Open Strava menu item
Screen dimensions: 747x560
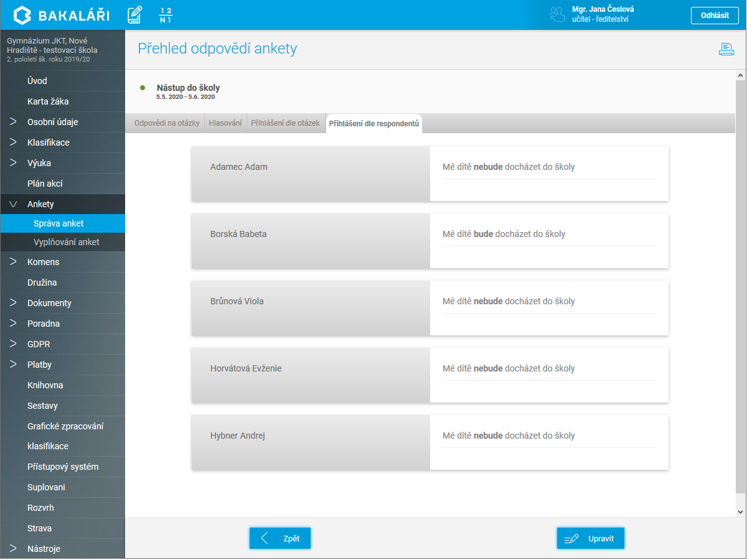[62, 528]
